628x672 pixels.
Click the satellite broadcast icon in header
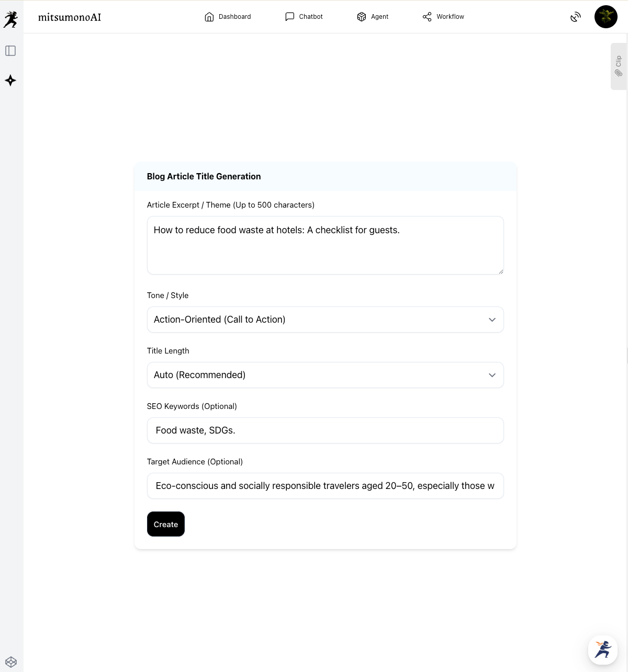pyautogui.click(x=576, y=17)
